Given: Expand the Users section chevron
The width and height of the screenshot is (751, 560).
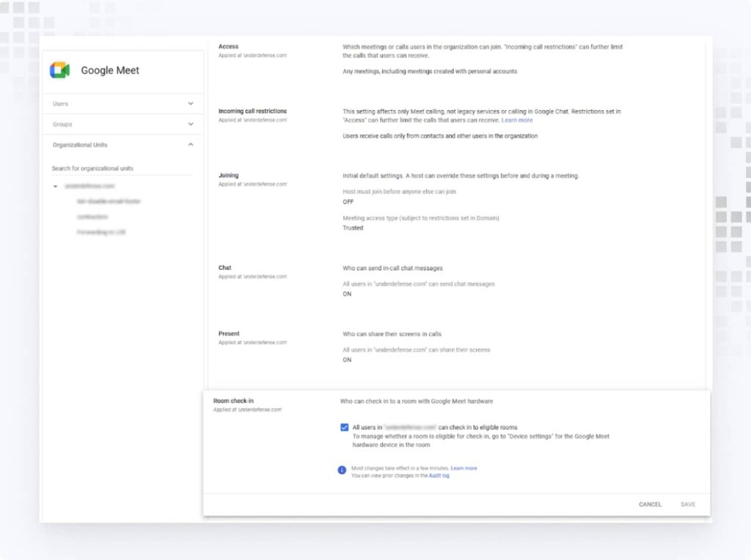Looking at the screenshot, I should 191,103.
